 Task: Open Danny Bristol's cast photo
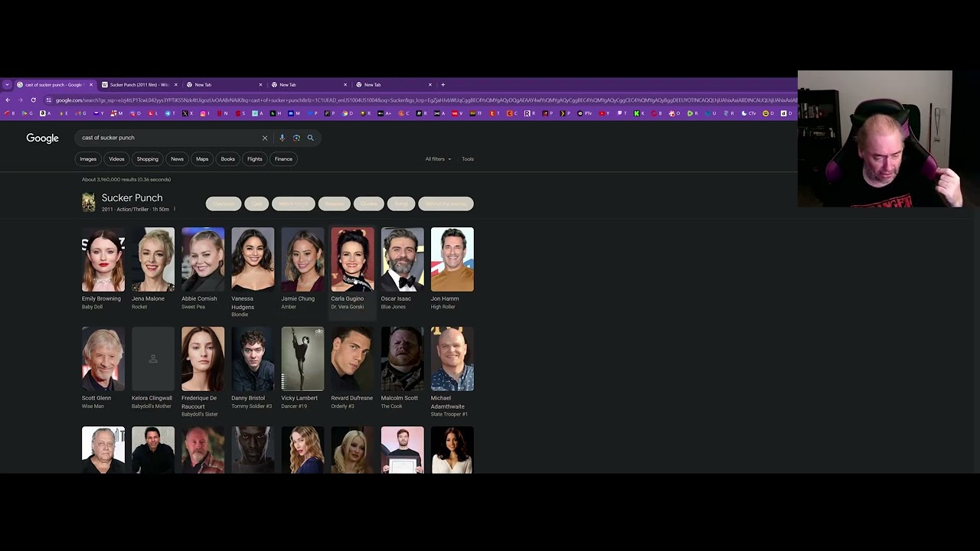coord(253,359)
